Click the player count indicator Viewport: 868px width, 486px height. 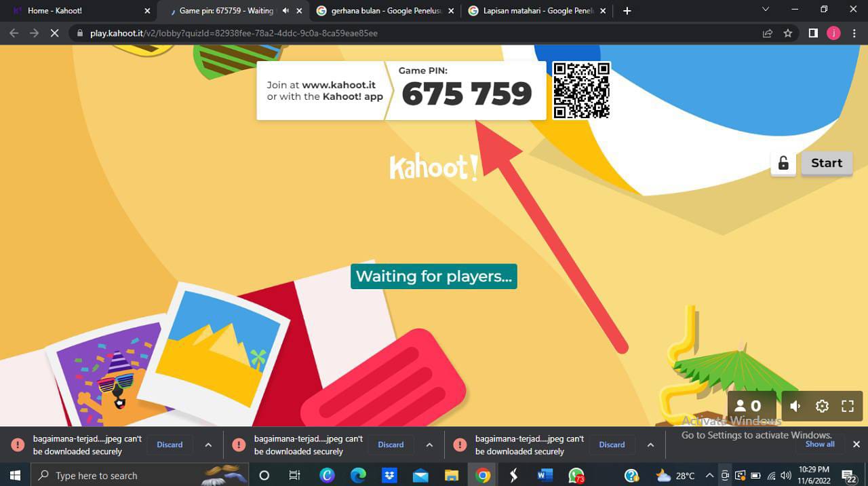click(x=751, y=406)
